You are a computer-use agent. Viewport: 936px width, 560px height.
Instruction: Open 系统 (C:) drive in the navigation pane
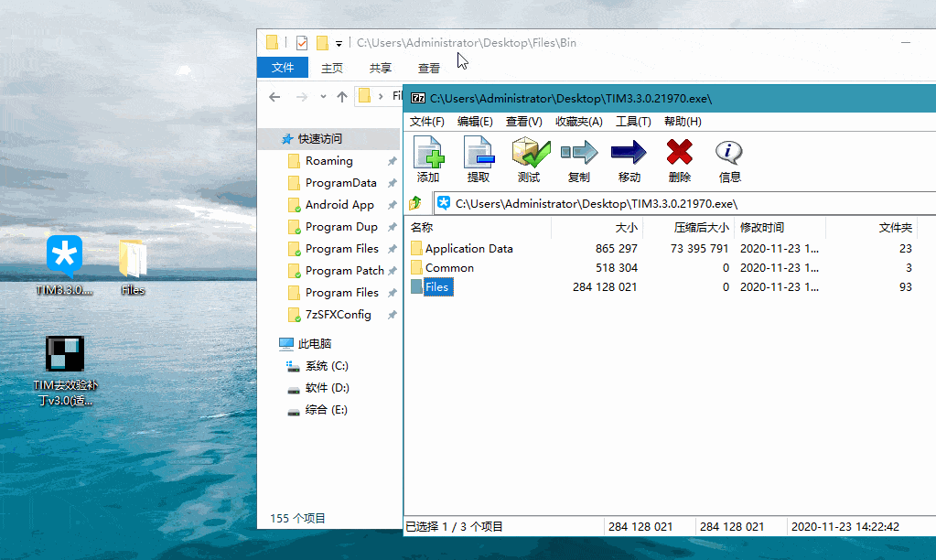[327, 366]
